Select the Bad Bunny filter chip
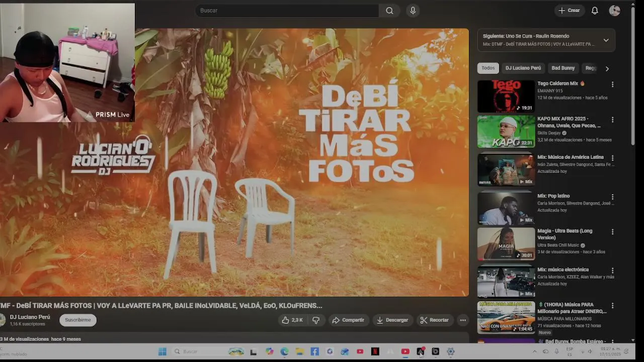The height and width of the screenshot is (362, 644). pos(563,68)
